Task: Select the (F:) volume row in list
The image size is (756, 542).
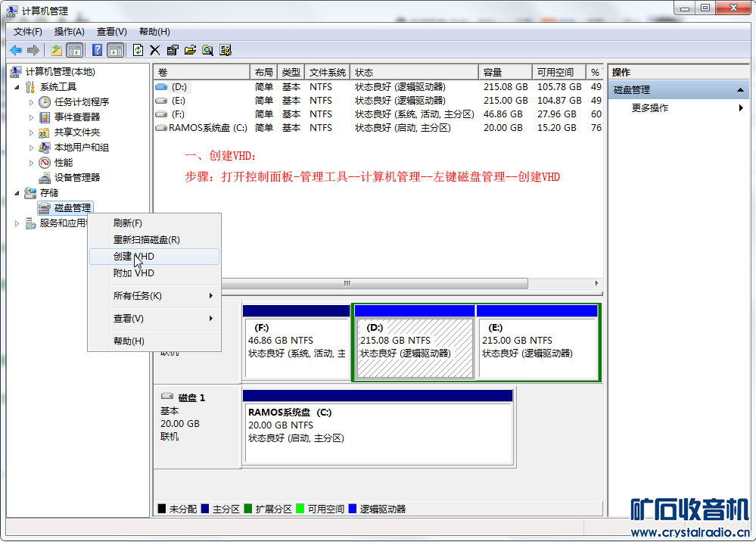Action: point(378,114)
